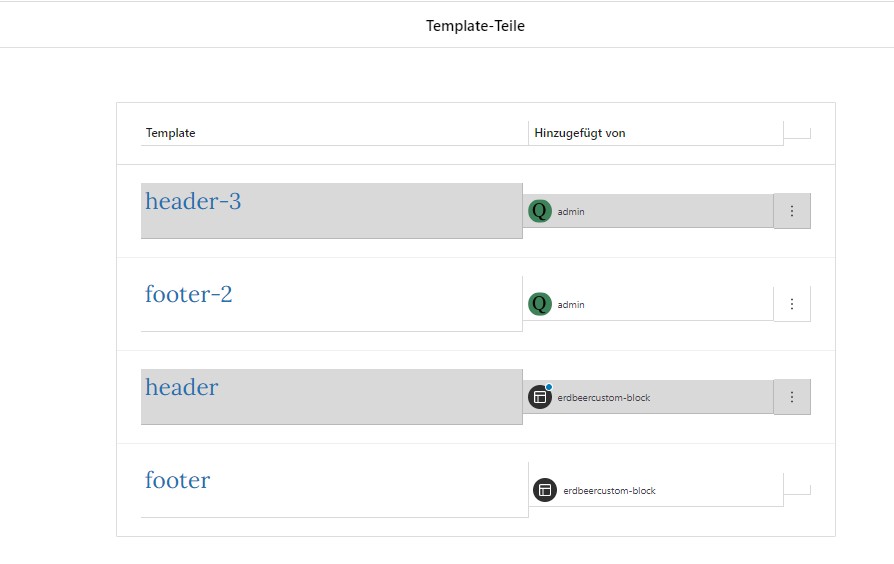Click the Hinzugefügt von column header

pos(580,133)
